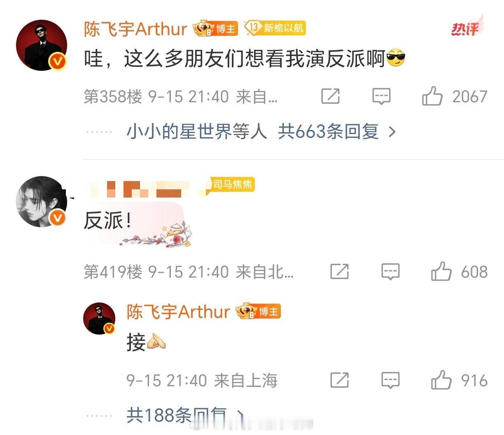Tap repost icon on the 358楼 comment

point(330,96)
